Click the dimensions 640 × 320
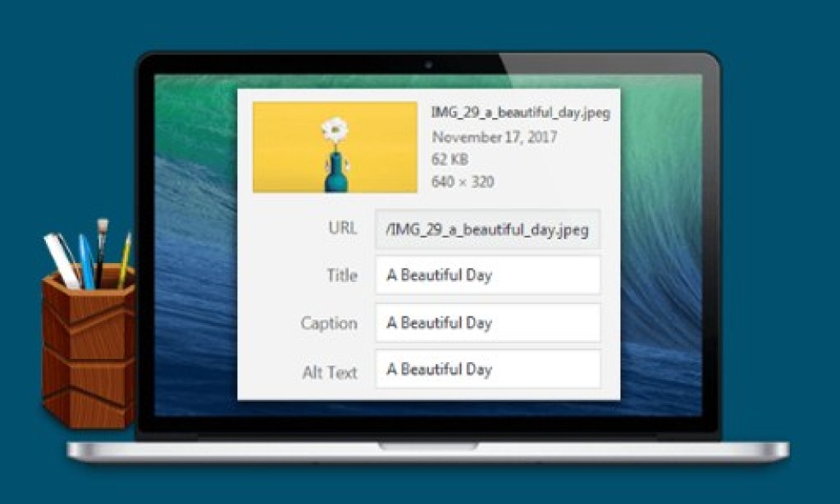 [463, 182]
